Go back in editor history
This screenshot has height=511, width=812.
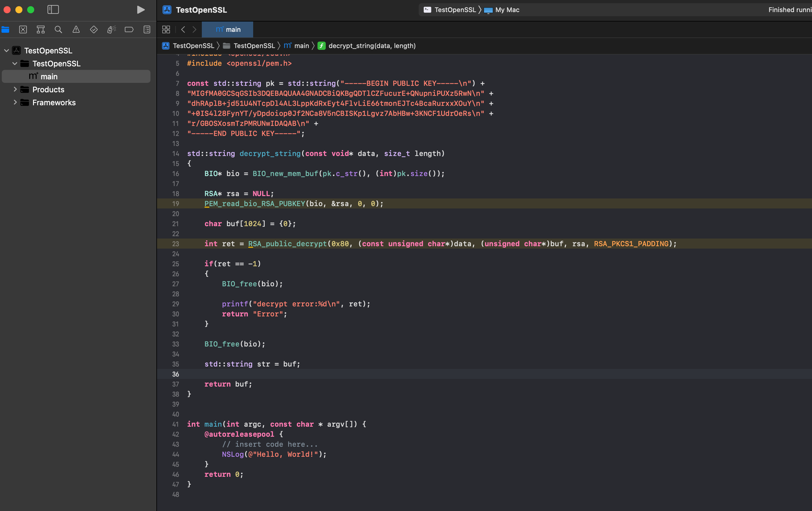[x=183, y=30]
